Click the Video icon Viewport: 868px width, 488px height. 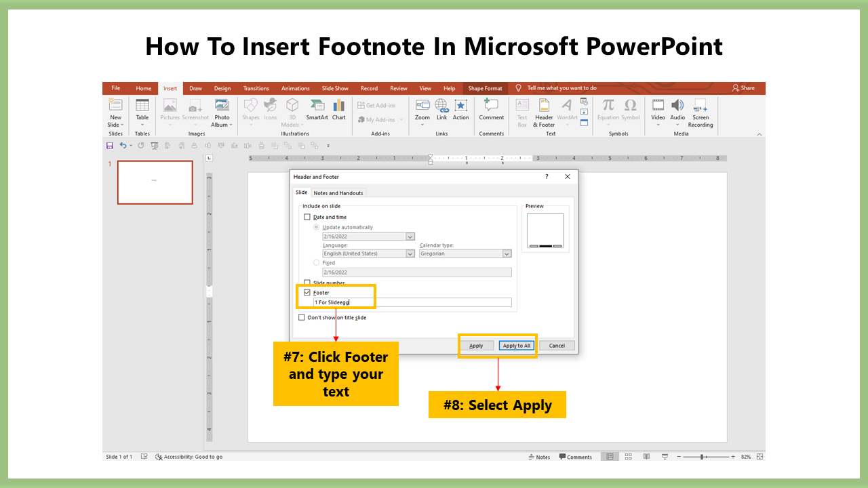coord(658,105)
